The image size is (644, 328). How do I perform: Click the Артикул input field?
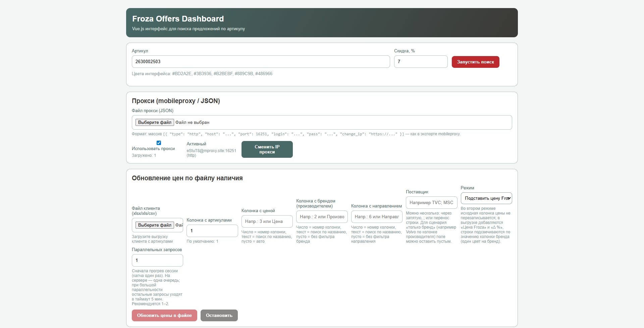(261, 62)
